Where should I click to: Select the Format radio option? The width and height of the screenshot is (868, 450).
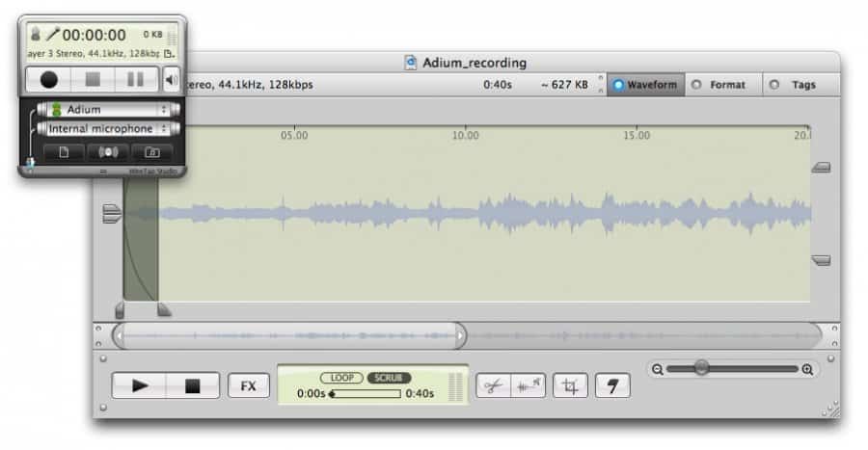(696, 85)
